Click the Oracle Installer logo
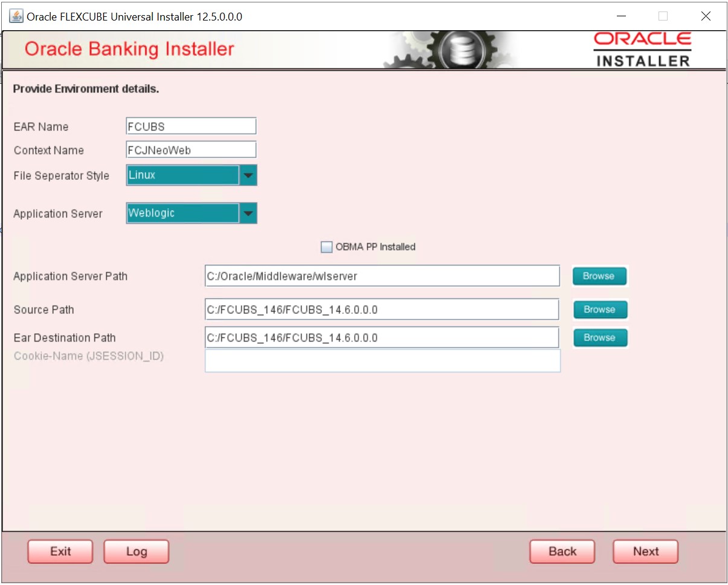Image resolution: width=728 pixels, height=585 pixels. tap(643, 49)
